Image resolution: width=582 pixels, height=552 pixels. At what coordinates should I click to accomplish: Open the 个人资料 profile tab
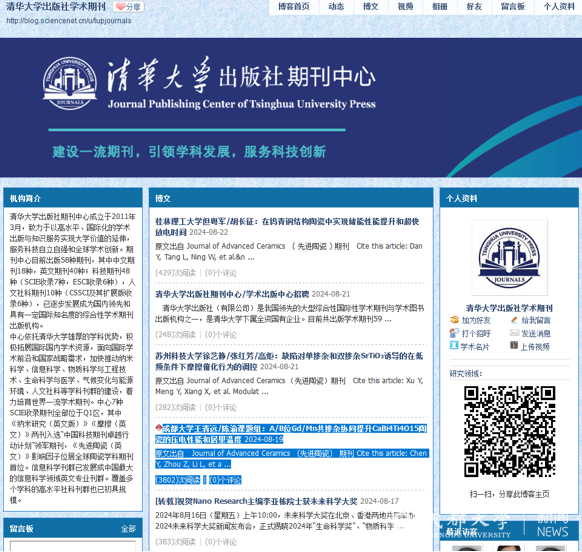click(x=559, y=7)
